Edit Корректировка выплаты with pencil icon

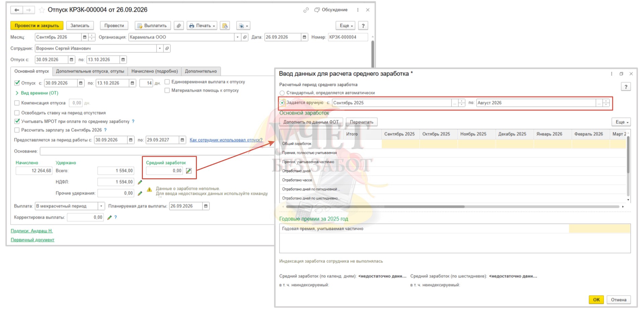pyautogui.click(x=109, y=218)
